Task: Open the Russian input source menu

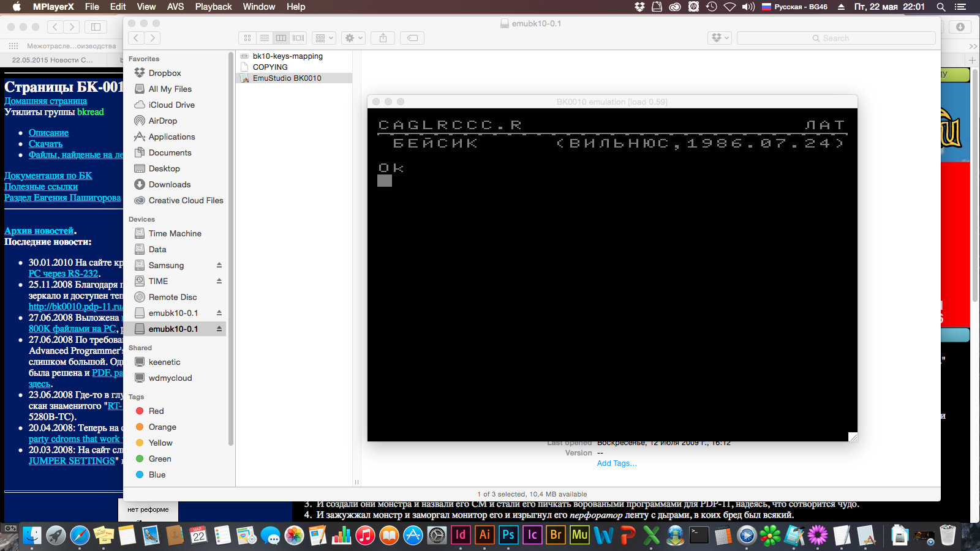Action: [x=794, y=7]
